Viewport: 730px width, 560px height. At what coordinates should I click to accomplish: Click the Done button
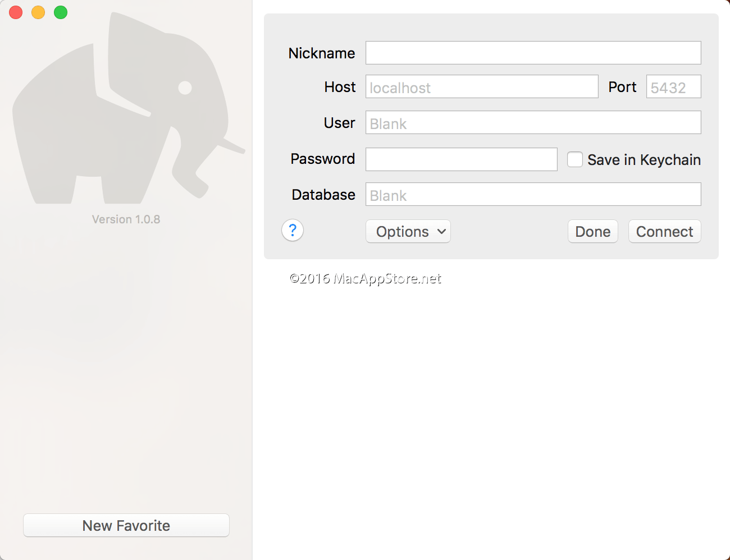click(592, 231)
